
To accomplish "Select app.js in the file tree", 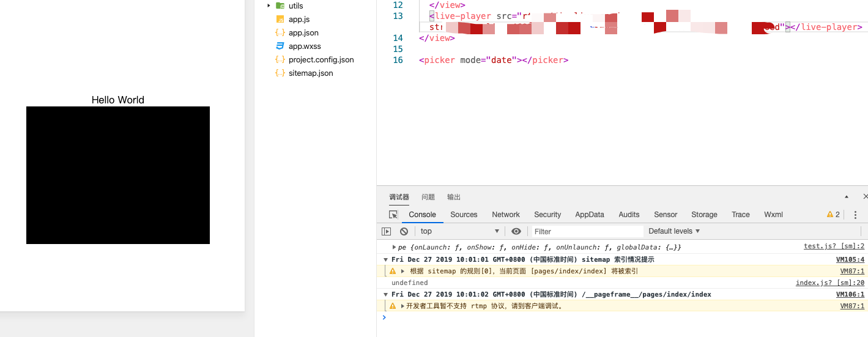I will point(299,20).
